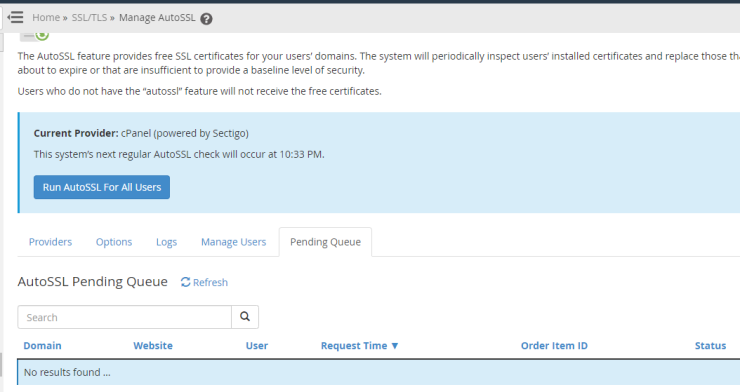Sort the queue by User column
Viewport: 740px width, 392px height.
[x=257, y=346]
